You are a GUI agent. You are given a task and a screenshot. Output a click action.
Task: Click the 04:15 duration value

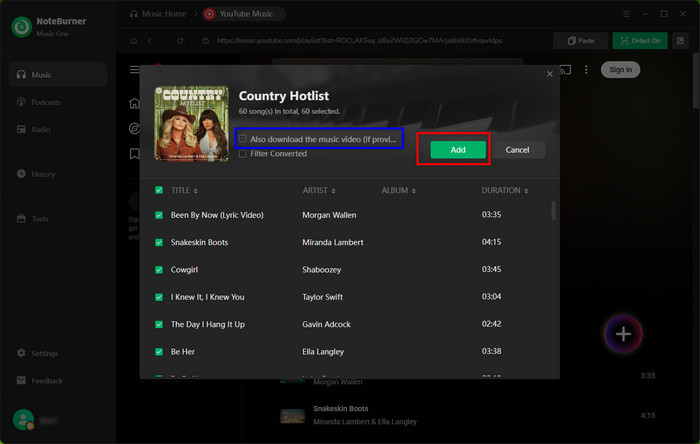click(x=491, y=242)
